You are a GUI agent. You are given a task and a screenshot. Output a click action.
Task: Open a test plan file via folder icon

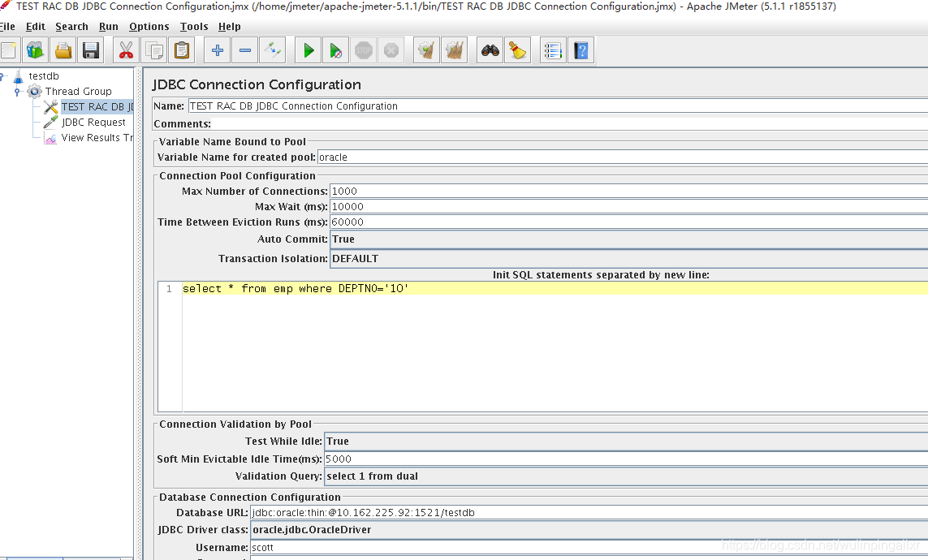[63, 50]
